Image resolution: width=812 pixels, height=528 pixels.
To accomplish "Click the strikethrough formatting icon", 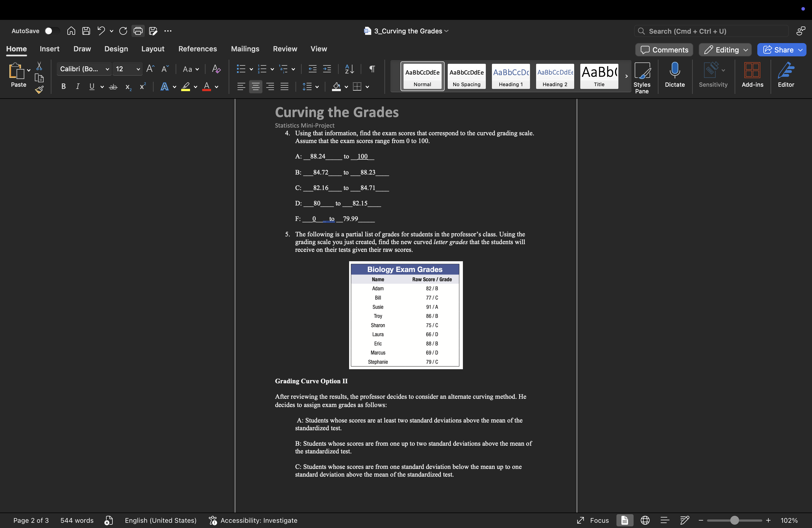I will coord(113,87).
